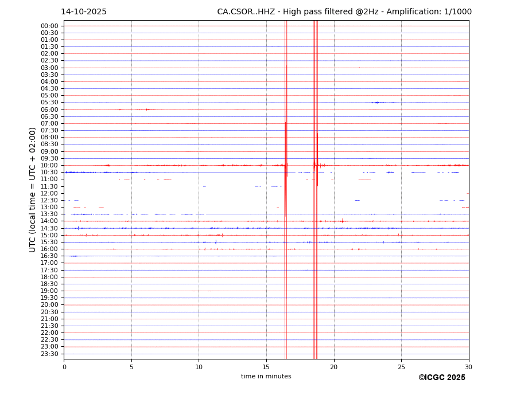Click the CA.CSOR..HHZ chart title
This screenshot has height=399, width=532.
coord(344,12)
